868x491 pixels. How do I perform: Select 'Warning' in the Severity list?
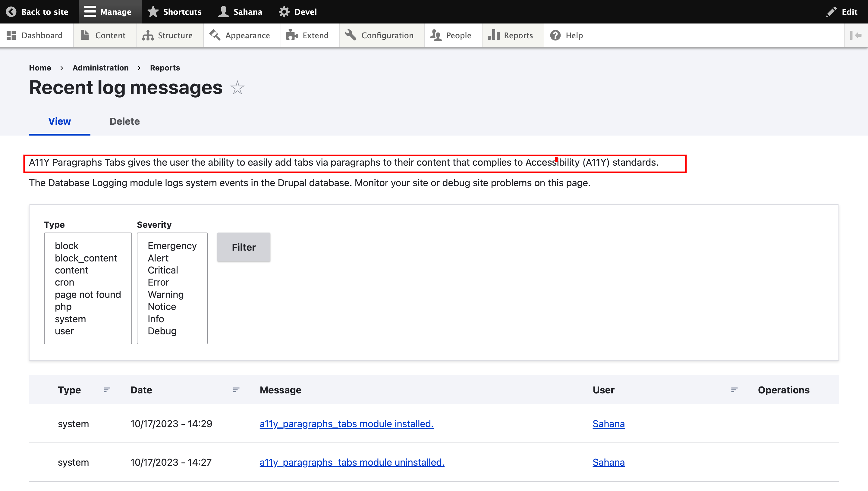click(166, 294)
